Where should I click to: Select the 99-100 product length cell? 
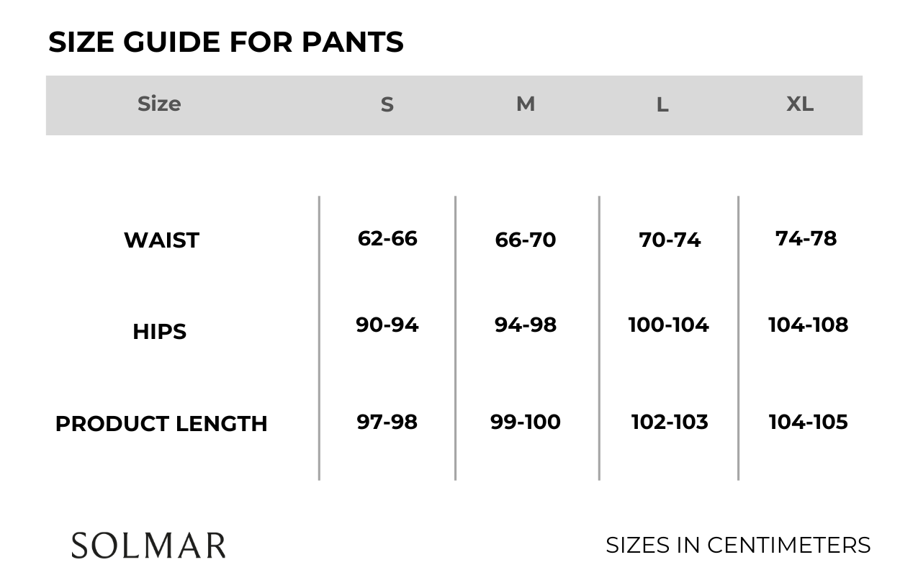click(526, 422)
